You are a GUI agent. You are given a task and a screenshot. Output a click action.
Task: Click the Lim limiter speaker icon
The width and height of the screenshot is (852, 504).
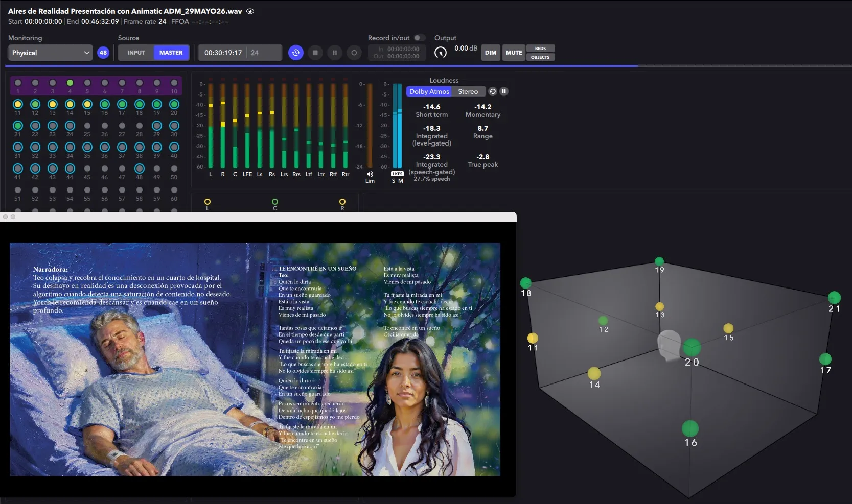pyautogui.click(x=370, y=174)
